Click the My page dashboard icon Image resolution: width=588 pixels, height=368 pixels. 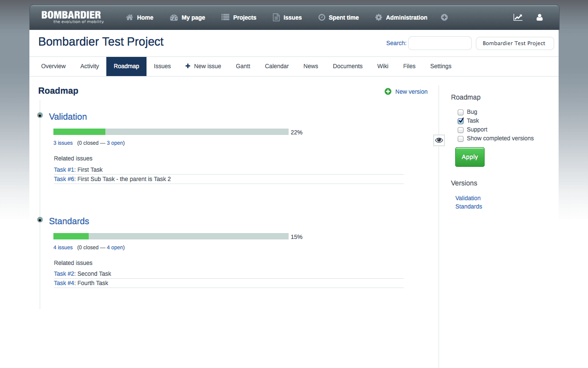[174, 17]
